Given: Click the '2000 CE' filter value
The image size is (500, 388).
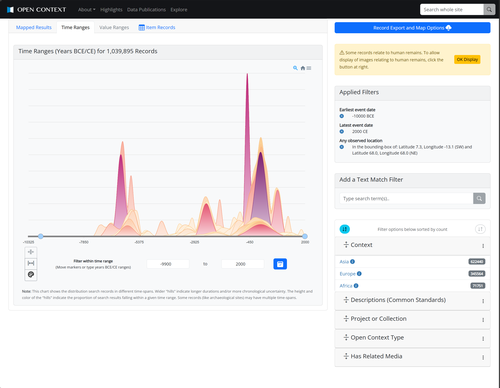Looking at the screenshot, I should 360,131.
